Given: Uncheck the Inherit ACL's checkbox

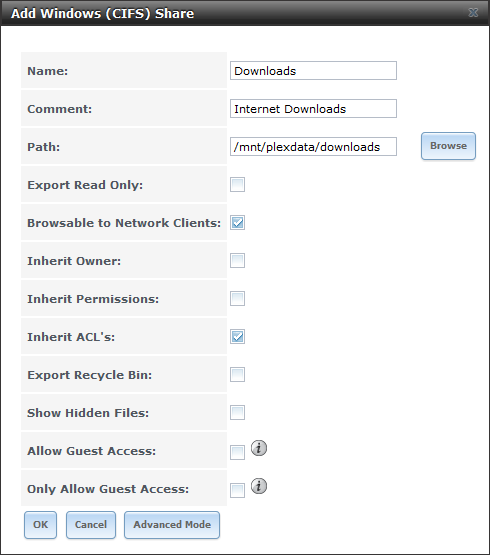Looking at the screenshot, I should (237, 337).
